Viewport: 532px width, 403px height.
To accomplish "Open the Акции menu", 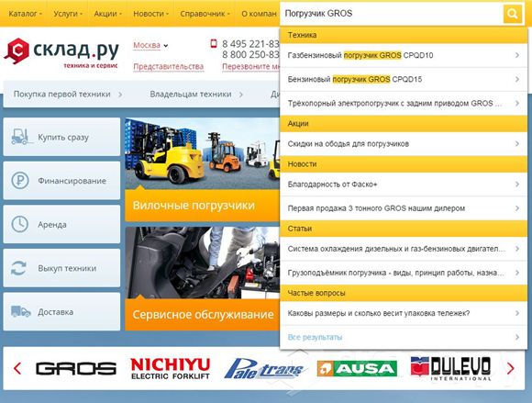I will [107, 14].
